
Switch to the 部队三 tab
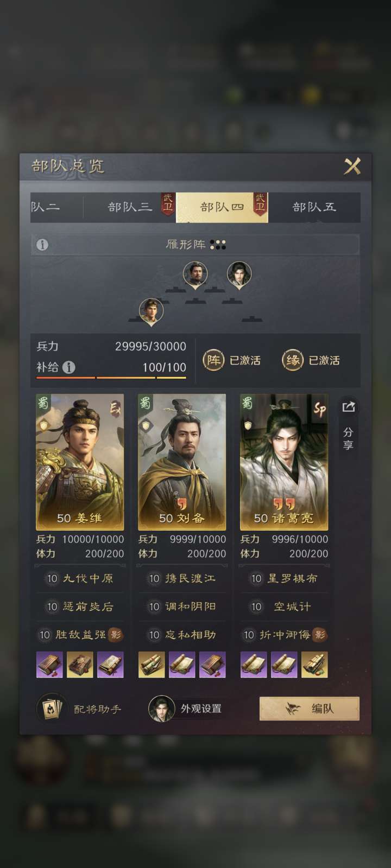130,207
